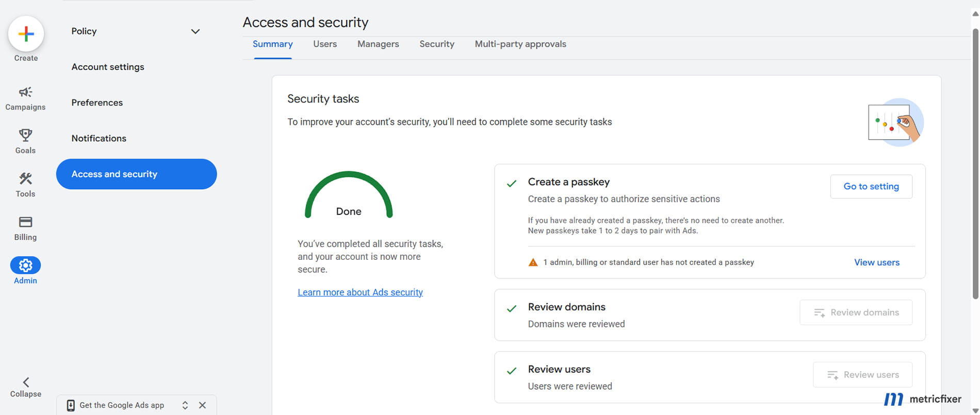The height and width of the screenshot is (415, 980).
Task: Click the Create plus icon
Action: 26,34
